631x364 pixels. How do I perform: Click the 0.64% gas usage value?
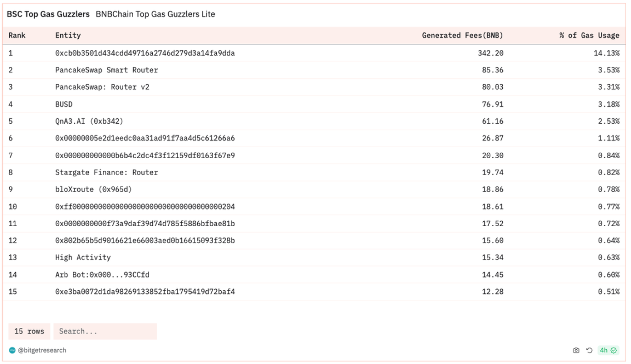[x=609, y=240]
